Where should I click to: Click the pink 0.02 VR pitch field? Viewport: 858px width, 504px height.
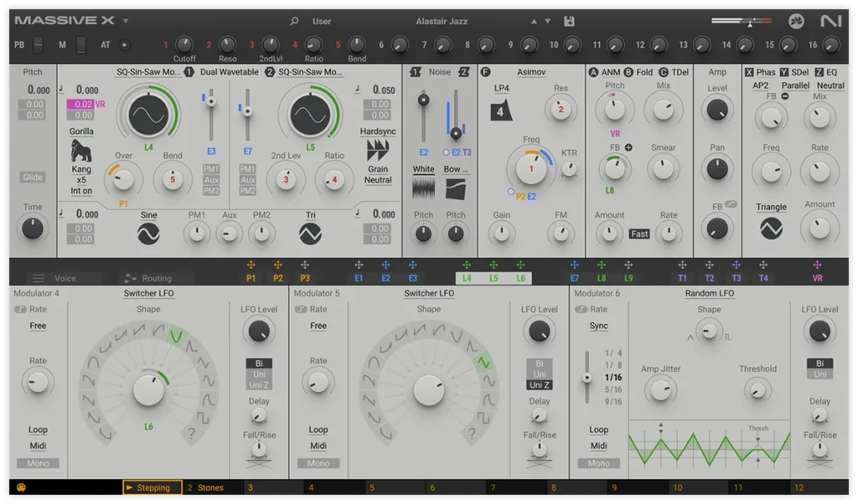(80, 104)
